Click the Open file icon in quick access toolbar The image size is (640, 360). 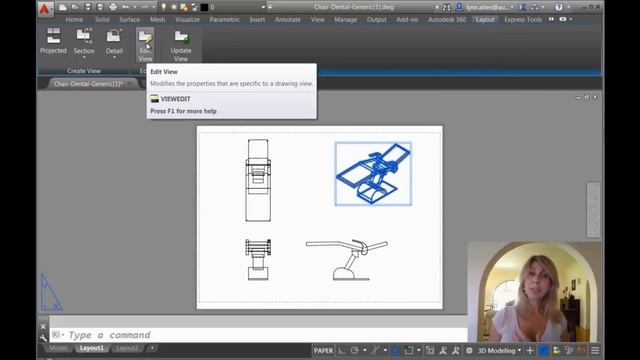[75, 7]
